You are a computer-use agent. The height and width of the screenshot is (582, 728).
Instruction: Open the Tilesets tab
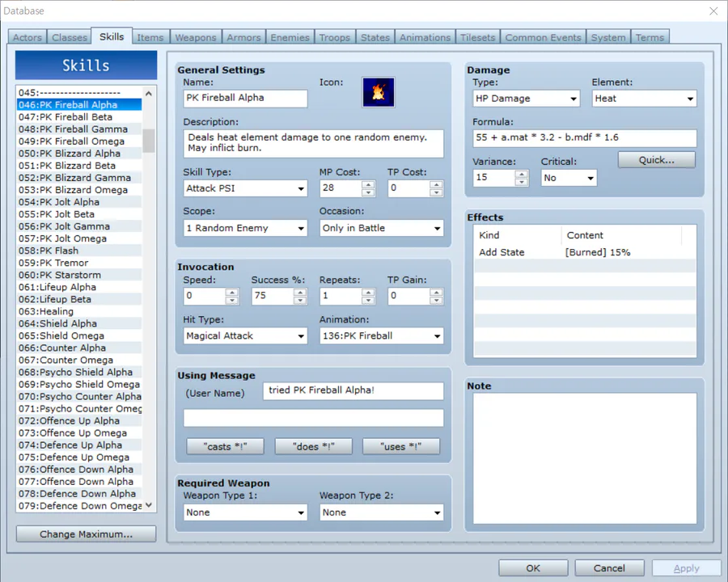click(478, 37)
